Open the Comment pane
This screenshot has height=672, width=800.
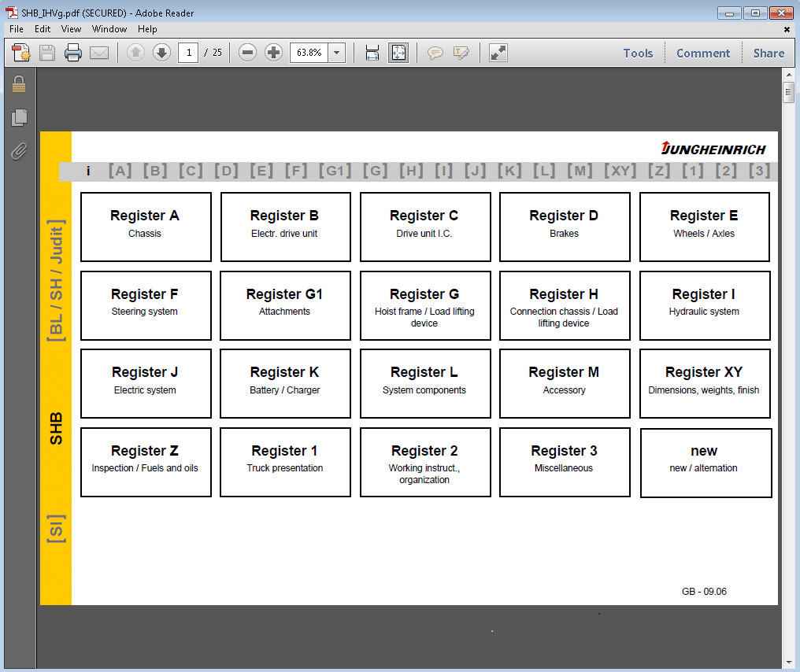pyautogui.click(x=703, y=53)
